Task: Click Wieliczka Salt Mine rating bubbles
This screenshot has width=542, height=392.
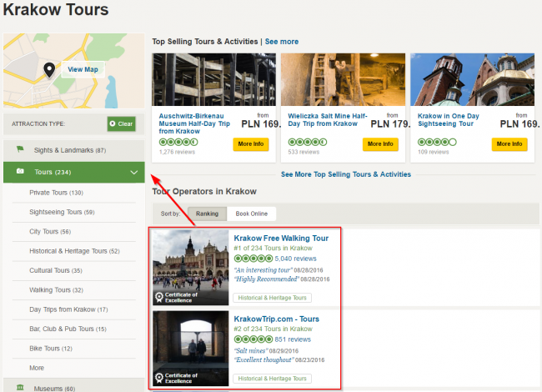Action: pyautogui.click(x=308, y=142)
